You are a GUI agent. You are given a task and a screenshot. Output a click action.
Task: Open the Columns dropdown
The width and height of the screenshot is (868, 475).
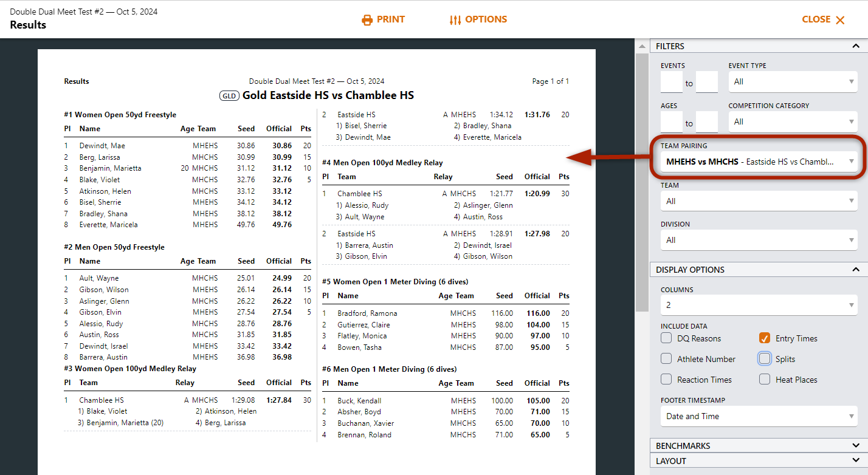[x=758, y=305]
